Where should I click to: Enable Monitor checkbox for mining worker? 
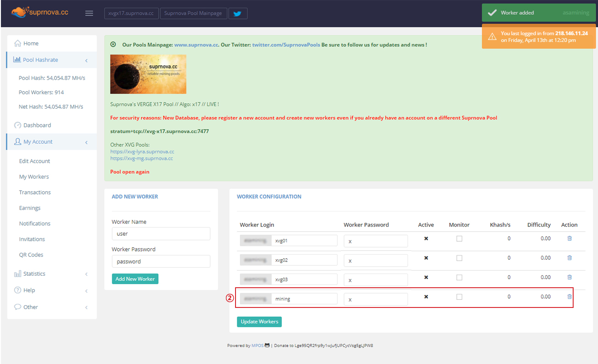click(x=459, y=297)
